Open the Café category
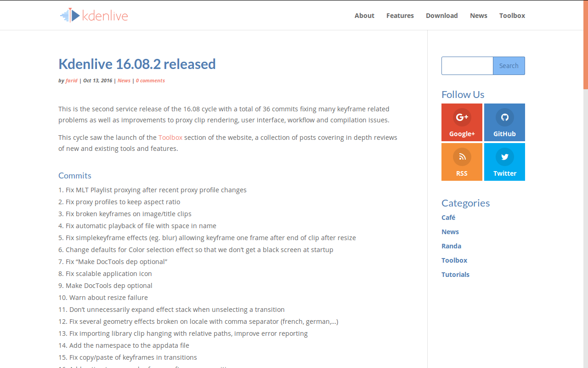Image resolution: width=588 pixels, height=368 pixels. tap(448, 218)
